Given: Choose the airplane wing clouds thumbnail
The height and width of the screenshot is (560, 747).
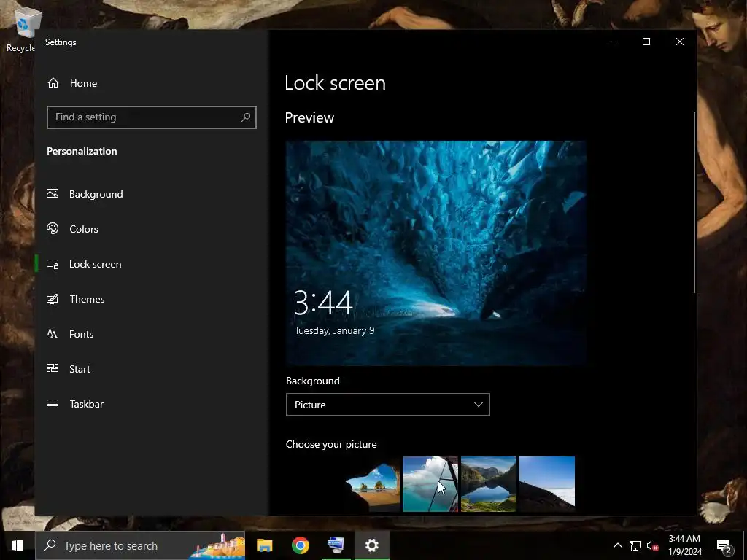Looking at the screenshot, I should [x=430, y=484].
